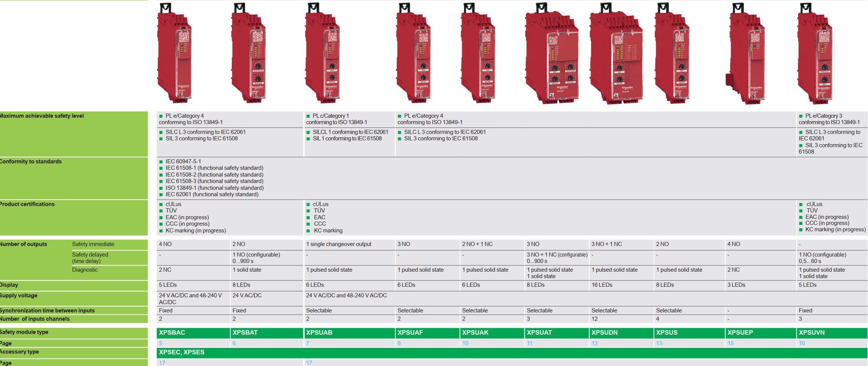Open page 13 link for XPSUS
This screenshot has height=366, width=868.
click(659, 343)
